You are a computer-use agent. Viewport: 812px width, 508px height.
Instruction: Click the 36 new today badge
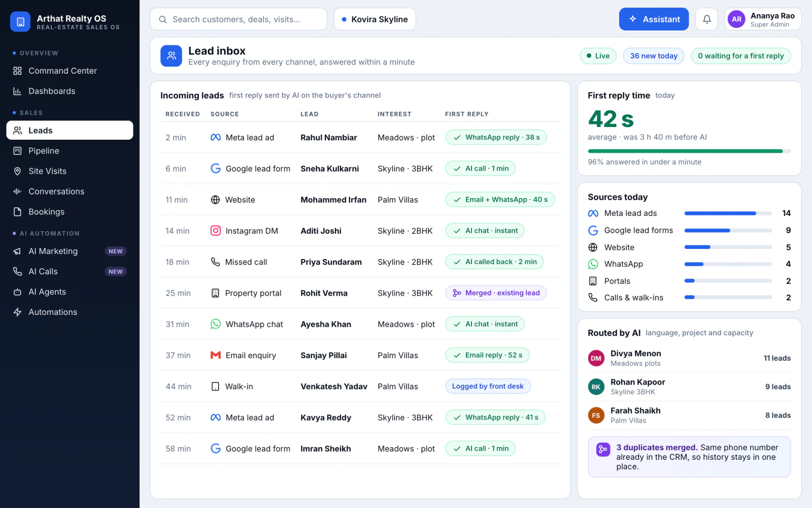pos(654,56)
